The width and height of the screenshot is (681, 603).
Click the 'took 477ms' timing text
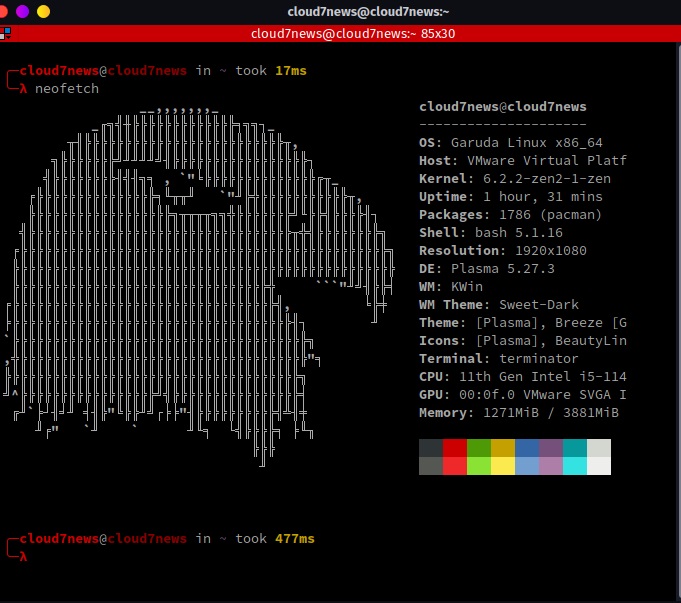(x=274, y=539)
